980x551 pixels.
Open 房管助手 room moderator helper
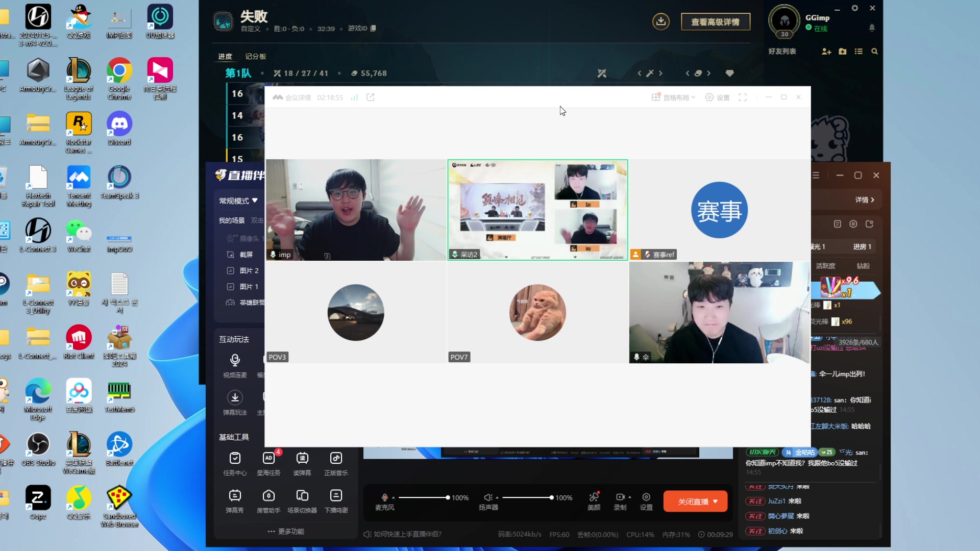(268, 501)
